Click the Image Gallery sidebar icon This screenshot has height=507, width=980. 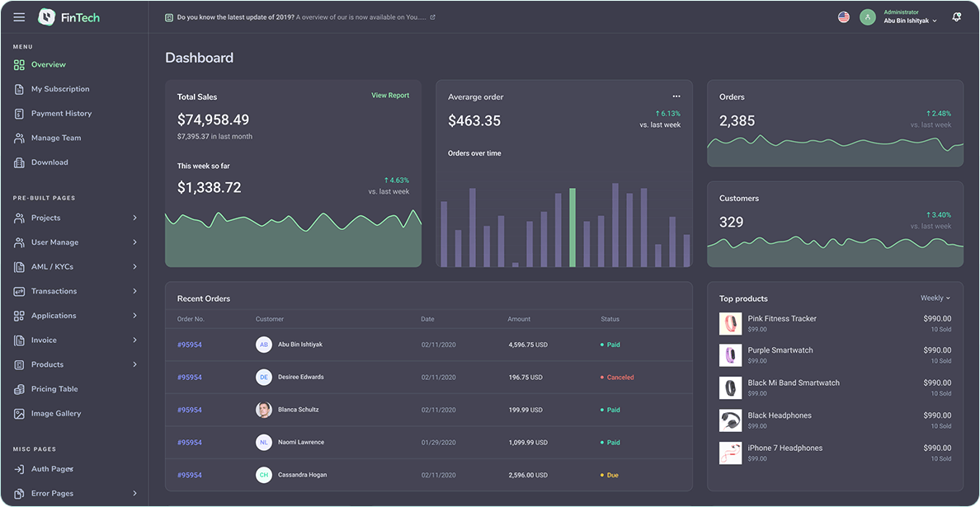tap(19, 414)
